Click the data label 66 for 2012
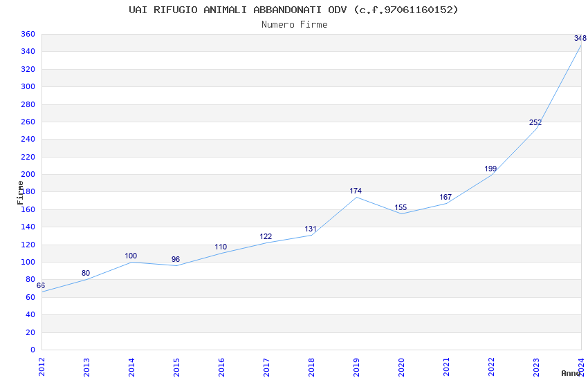 pyautogui.click(x=41, y=285)
